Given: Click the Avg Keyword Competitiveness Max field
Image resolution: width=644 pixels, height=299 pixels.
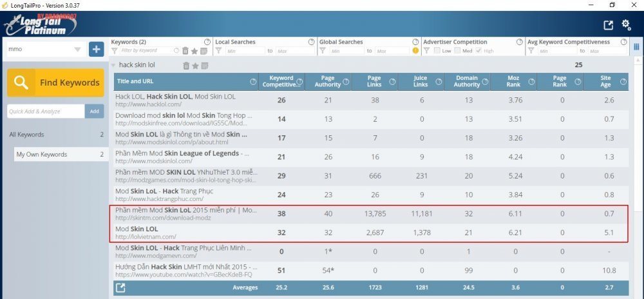Looking at the screenshot, I should pos(609,51).
